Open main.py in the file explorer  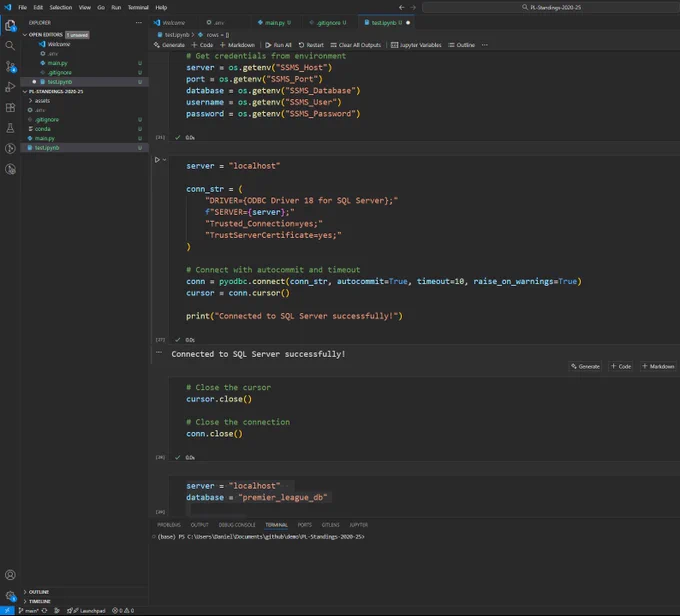click(45, 138)
